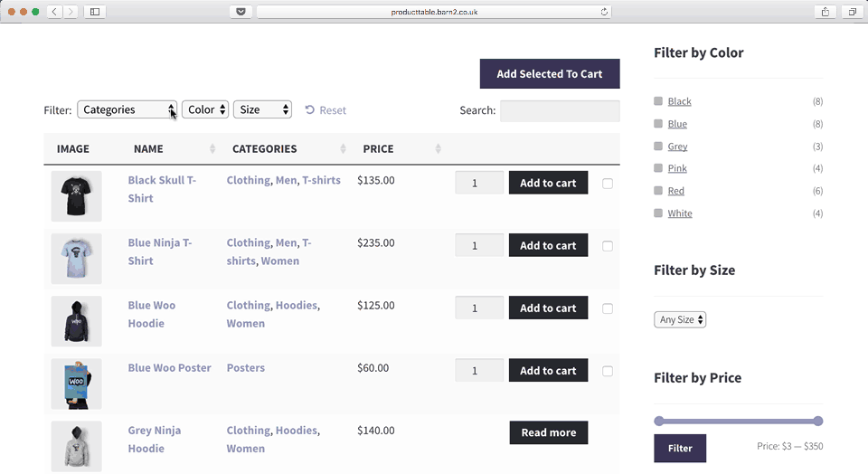The height and width of the screenshot is (474, 868).
Task: Tick checkbox for Black Skull T-Shirt
Action: (608, 184)
